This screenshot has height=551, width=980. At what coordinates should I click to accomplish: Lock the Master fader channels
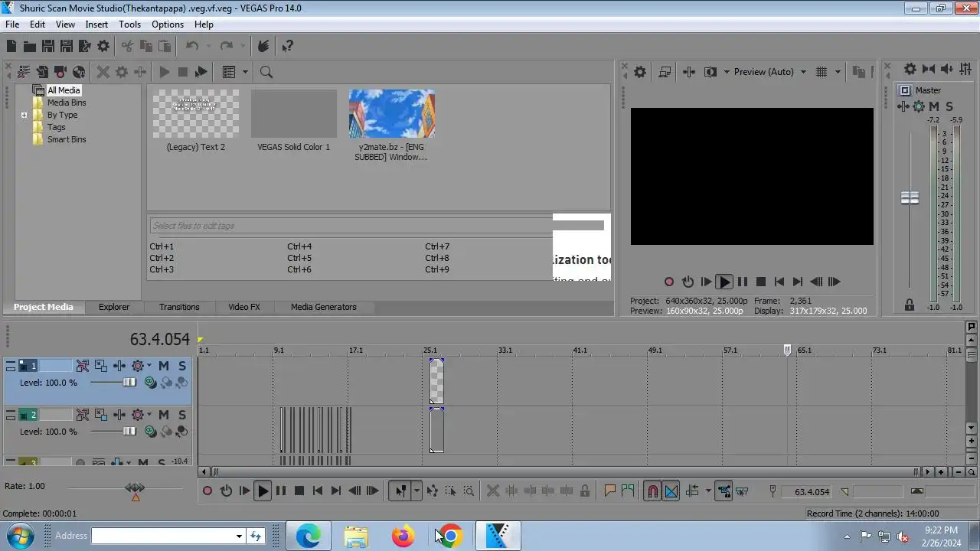910,305
